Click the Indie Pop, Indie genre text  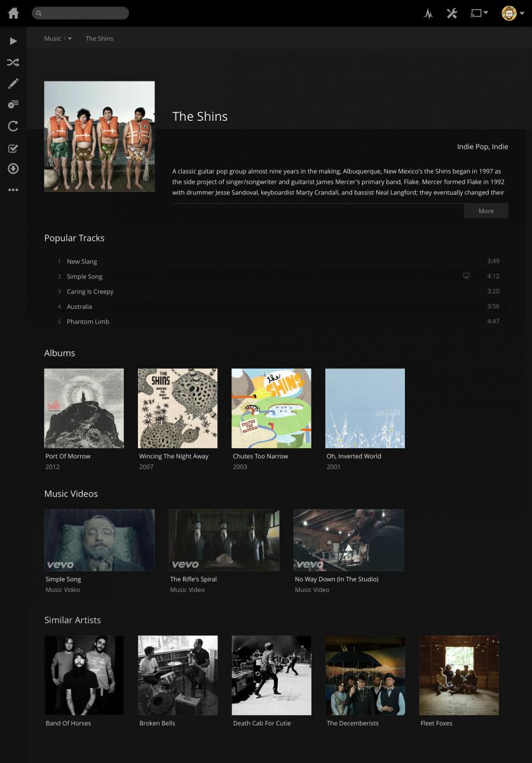(482, 146)
